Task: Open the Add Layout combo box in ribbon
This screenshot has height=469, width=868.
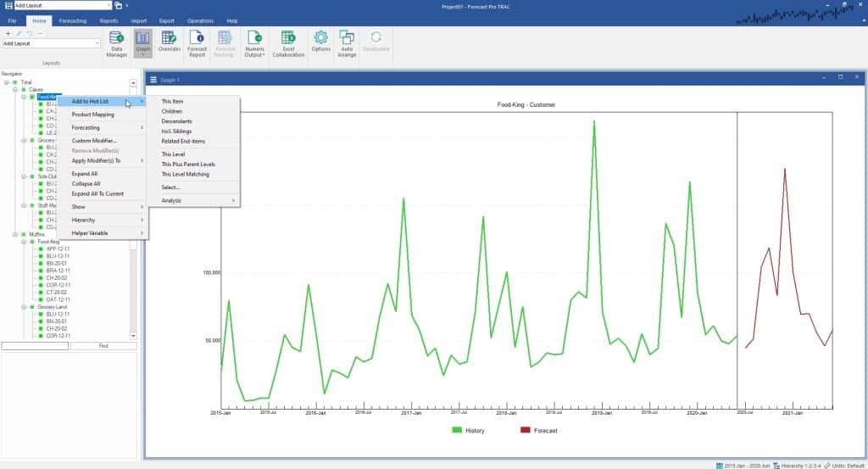Action: [51, 43]
